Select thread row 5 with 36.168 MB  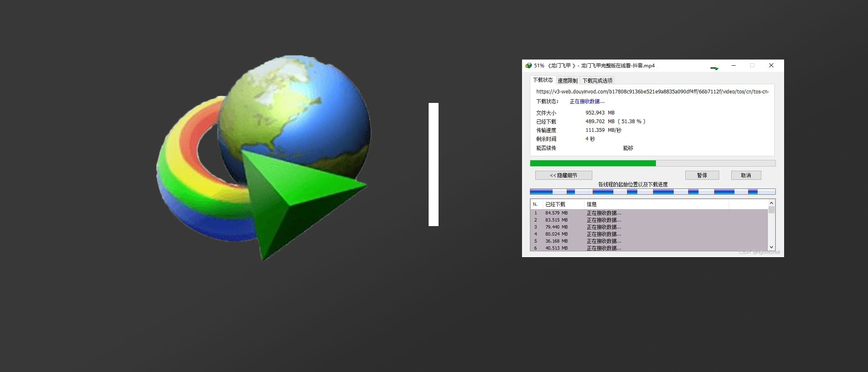(649, 241)
